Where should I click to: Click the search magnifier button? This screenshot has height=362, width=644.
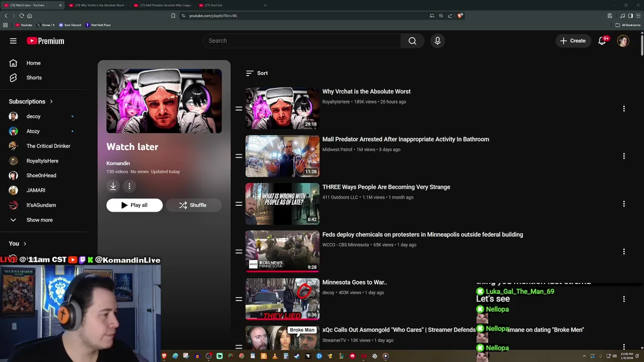(413, 41)
